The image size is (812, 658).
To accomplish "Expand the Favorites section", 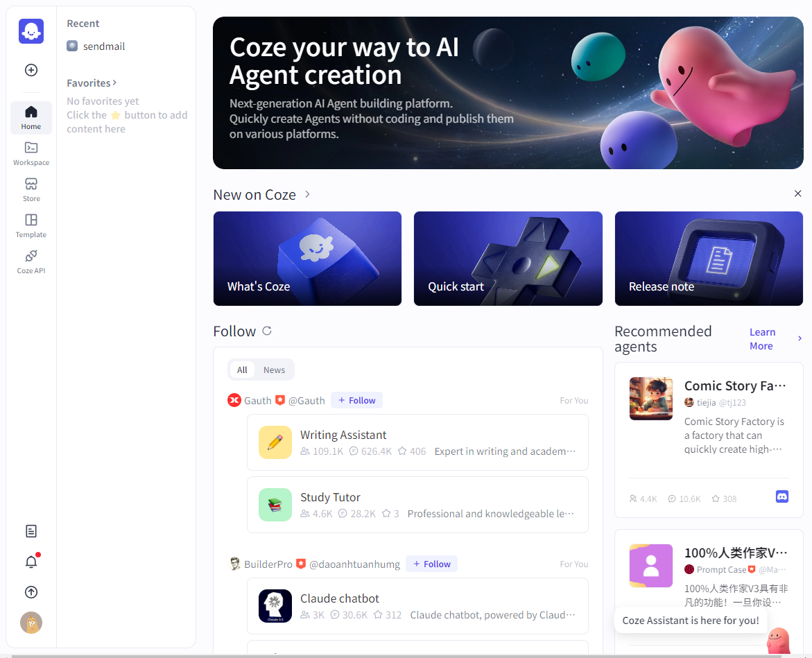I will [92, 83].
